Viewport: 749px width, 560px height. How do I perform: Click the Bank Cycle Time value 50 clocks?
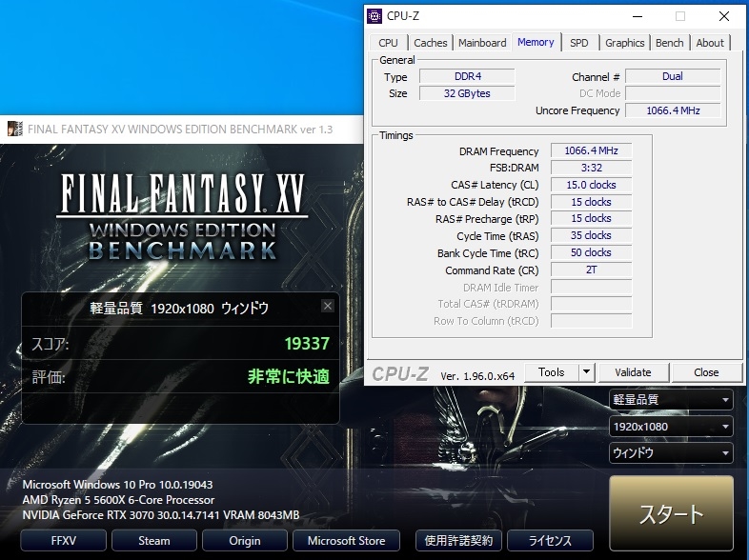click(x=592, y=252)
